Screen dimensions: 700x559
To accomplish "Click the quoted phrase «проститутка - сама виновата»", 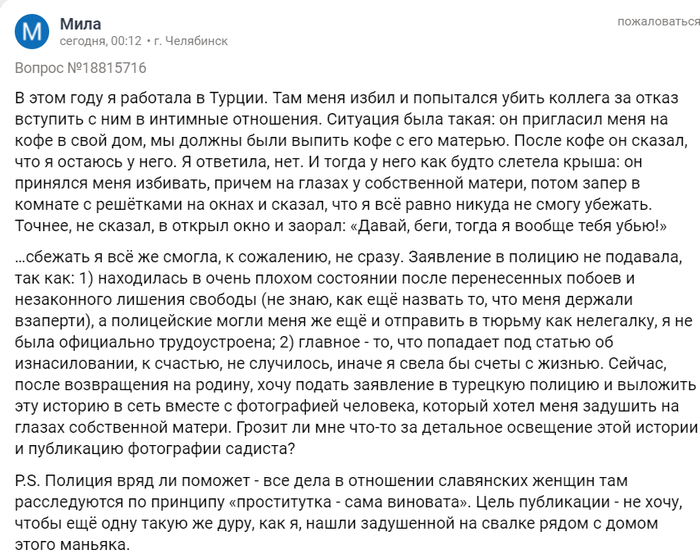I will 349,507.
